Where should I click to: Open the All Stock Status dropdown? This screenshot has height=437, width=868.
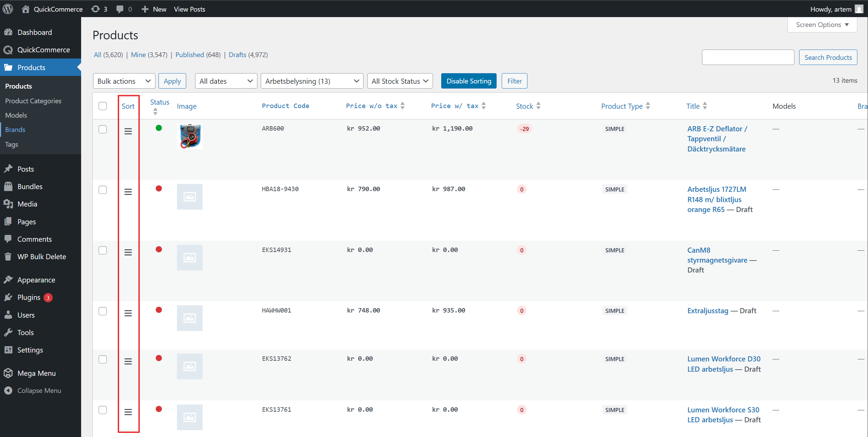[x=400, y=81]
